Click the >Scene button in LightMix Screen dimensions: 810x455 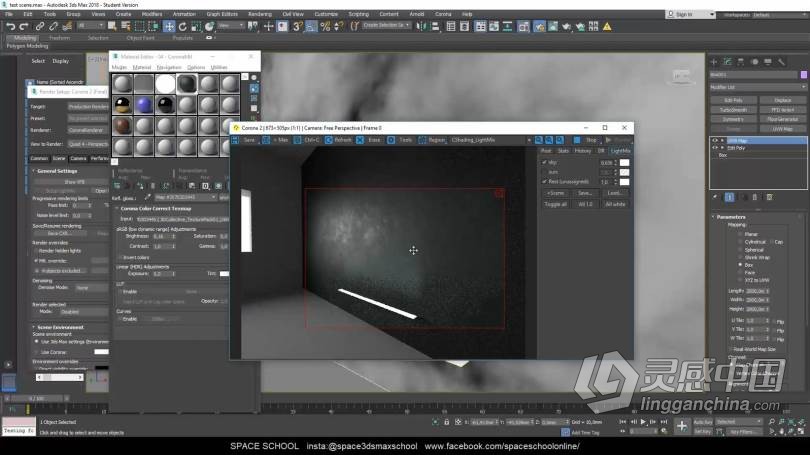tap(555, 193)
